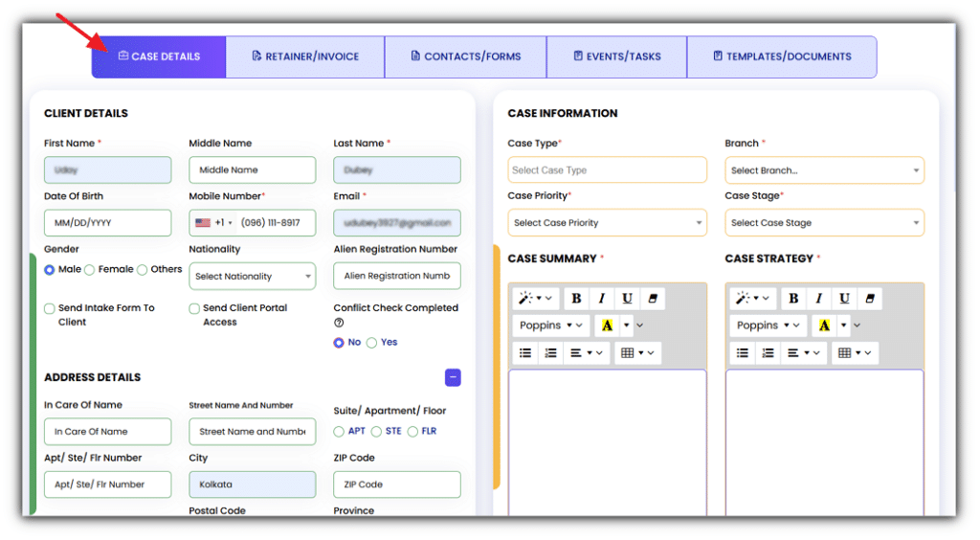Apply underline in Case Summary editor
This screenshot has width=980, height=540.
tap(627, 298)
